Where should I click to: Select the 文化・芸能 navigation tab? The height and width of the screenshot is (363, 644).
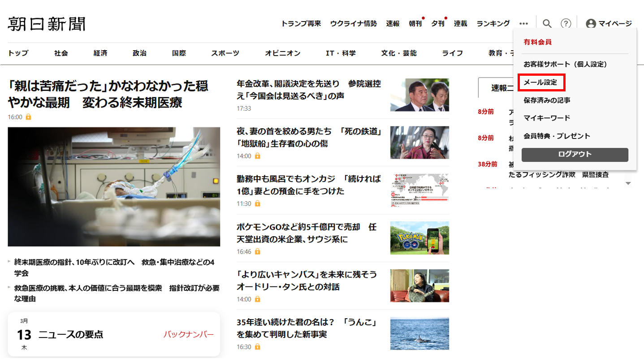tap(399, 53)
